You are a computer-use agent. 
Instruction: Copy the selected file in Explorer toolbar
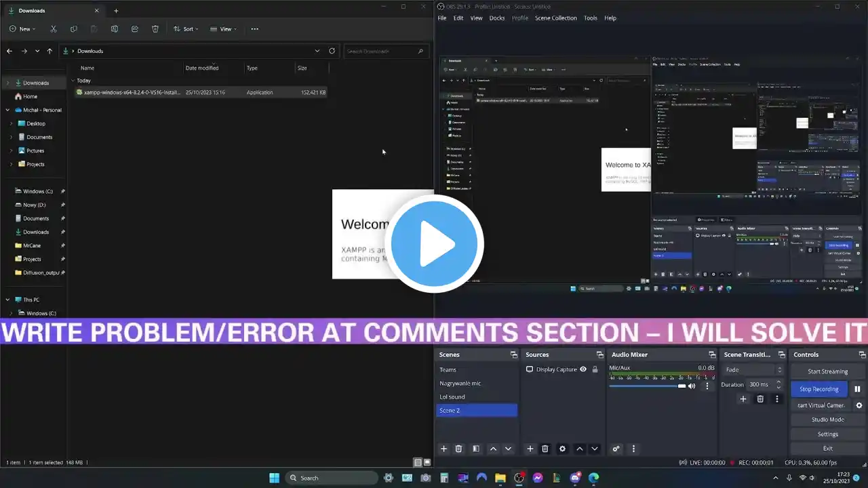pos(74,29)
